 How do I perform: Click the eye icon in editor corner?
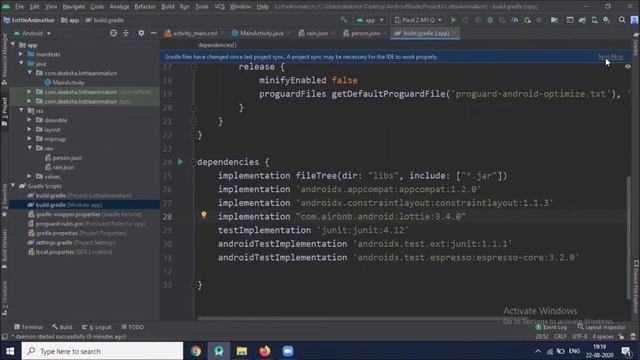point(628,67)
